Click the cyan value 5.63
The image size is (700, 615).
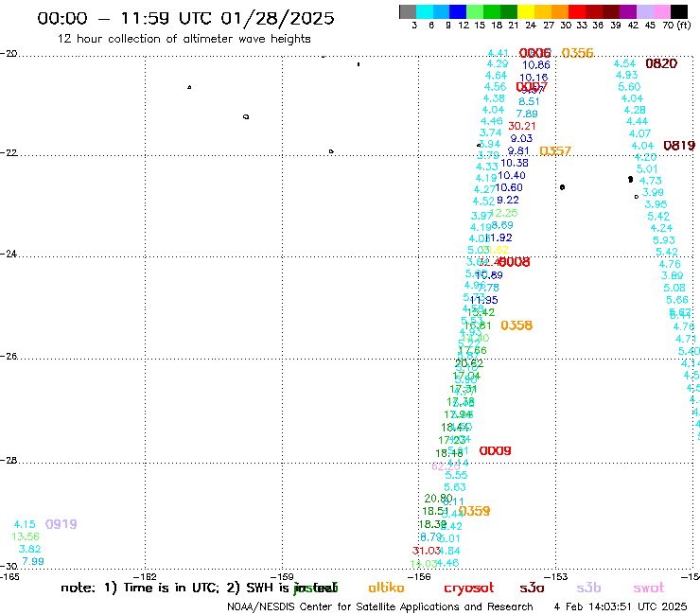(455, 487)
